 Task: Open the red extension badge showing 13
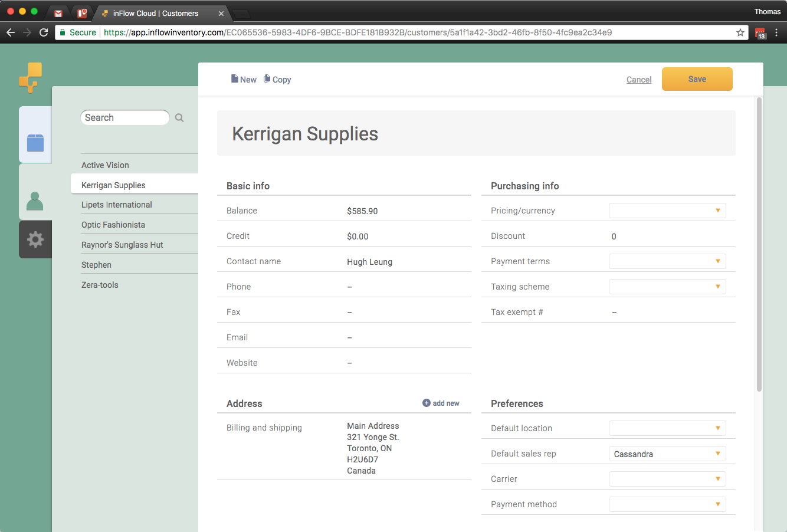(x=760, y=32)
